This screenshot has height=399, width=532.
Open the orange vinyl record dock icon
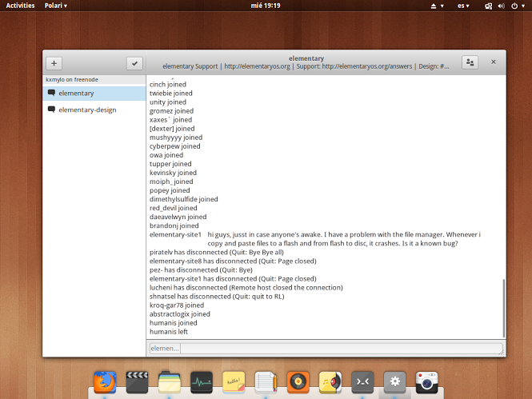click(x=298, y=382)
